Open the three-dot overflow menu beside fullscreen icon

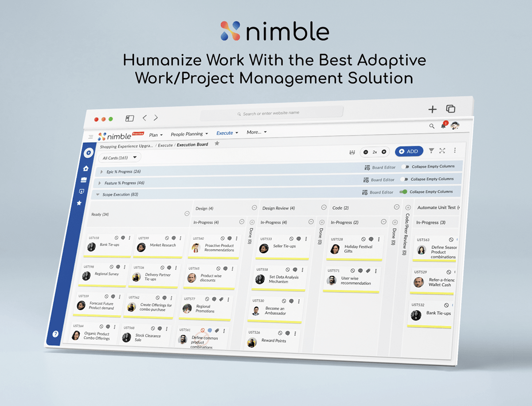pyautogui.click(x=455, y=151)
